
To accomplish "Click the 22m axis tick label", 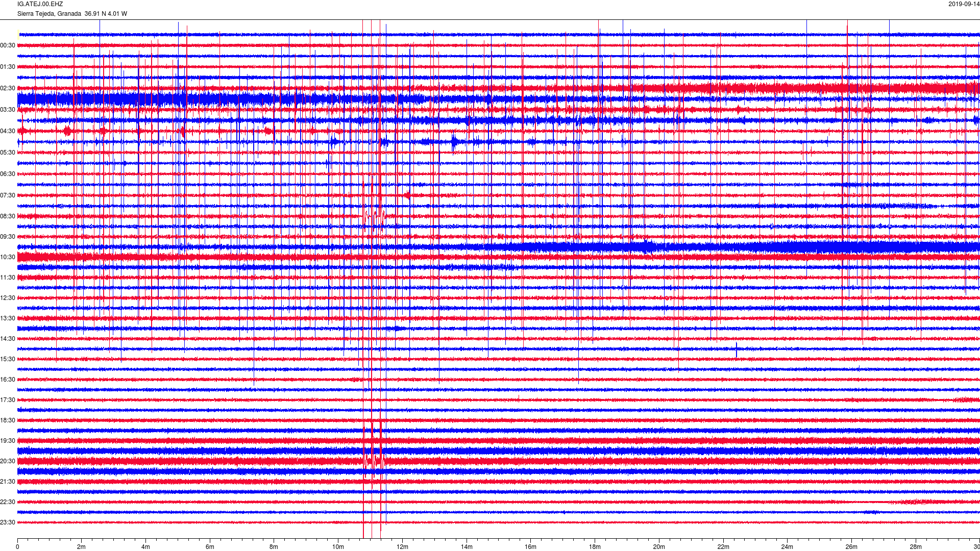I will click(723, 547).
